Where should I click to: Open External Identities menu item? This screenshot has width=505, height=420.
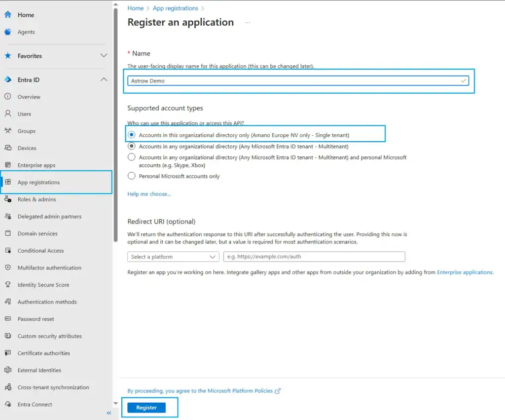(39, 370)
